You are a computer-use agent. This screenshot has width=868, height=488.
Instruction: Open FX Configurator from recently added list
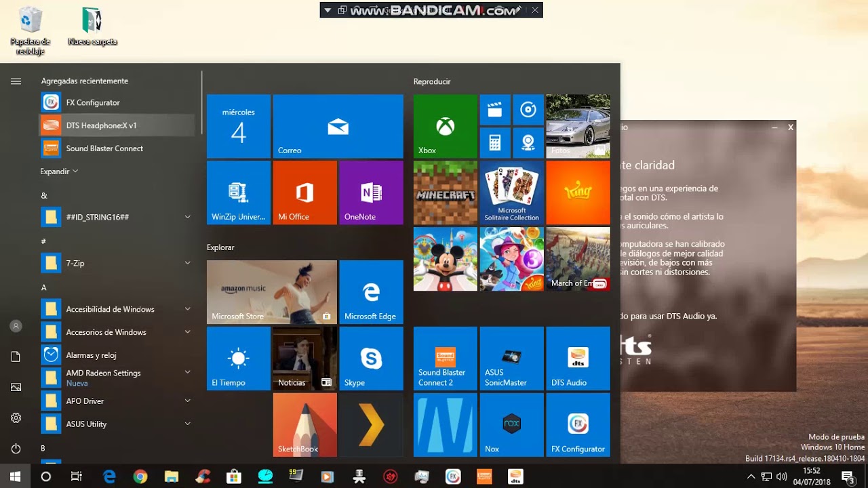(117, 102)
